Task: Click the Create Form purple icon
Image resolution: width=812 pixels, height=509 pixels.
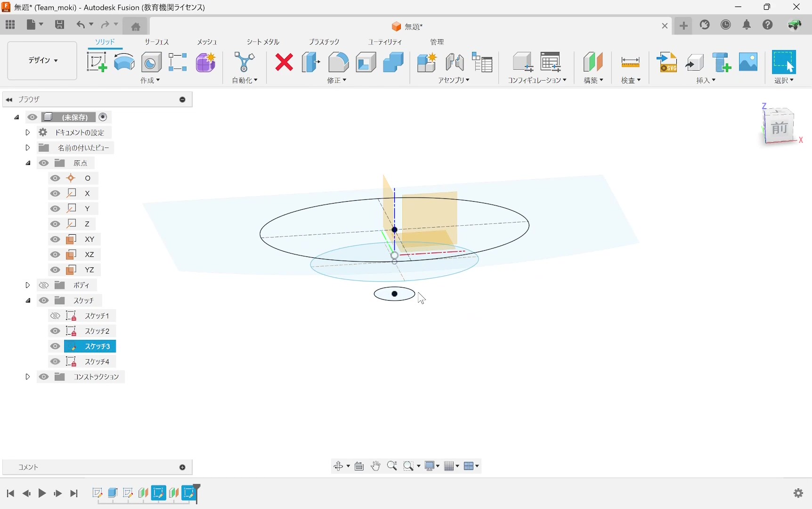Action: [206, 62]
